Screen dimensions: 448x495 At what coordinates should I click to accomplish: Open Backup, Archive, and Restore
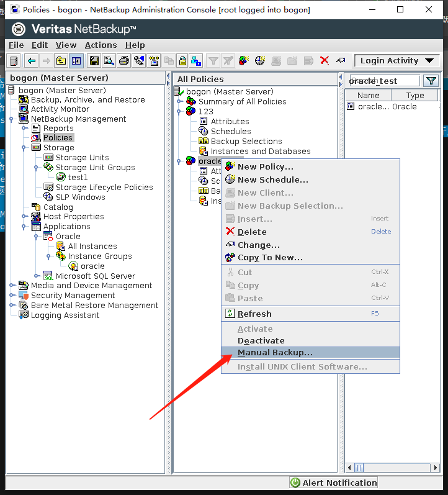coord(87,100)
